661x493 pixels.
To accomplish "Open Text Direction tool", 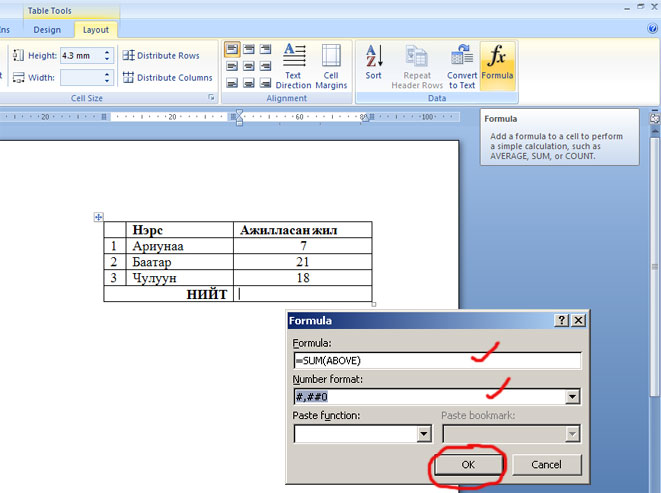I will click(293, 66).
